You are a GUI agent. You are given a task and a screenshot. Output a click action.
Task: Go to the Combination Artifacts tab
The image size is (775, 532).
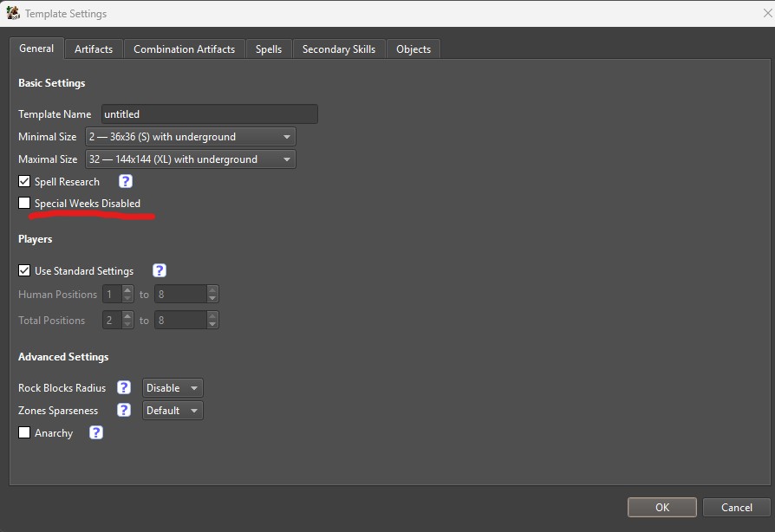[x=185, y=49]
